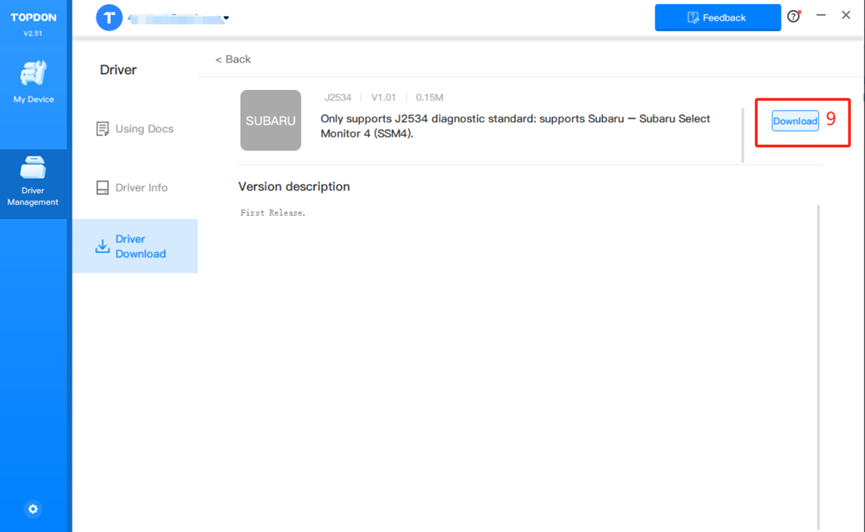The height and width of the screenshot is (532, 865).
Task: Click the V1.01 version label
Action: tap(383, 98)
